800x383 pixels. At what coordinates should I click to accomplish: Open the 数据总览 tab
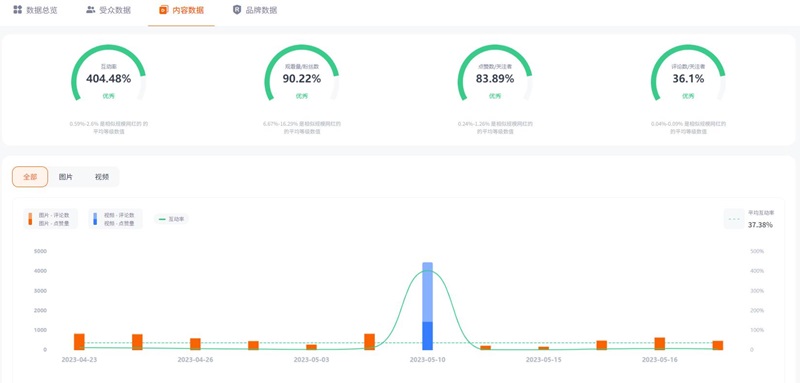pyautogui.click(x=35, y=10)
